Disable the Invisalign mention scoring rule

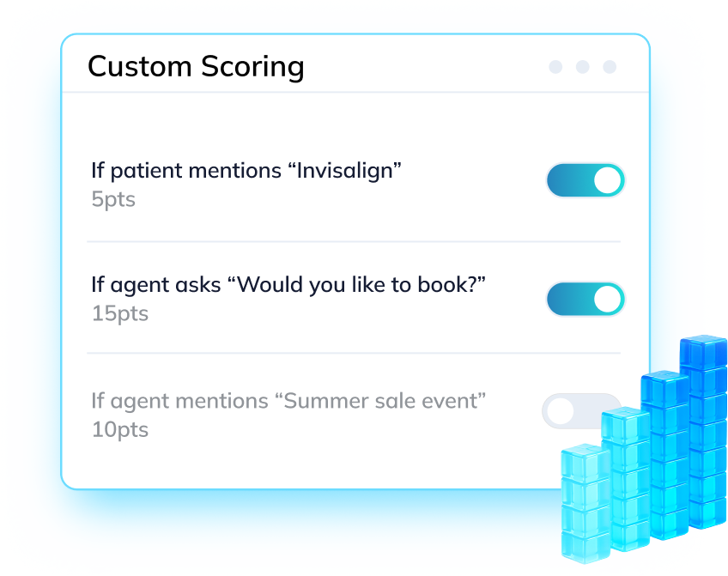tap(585, 180)
